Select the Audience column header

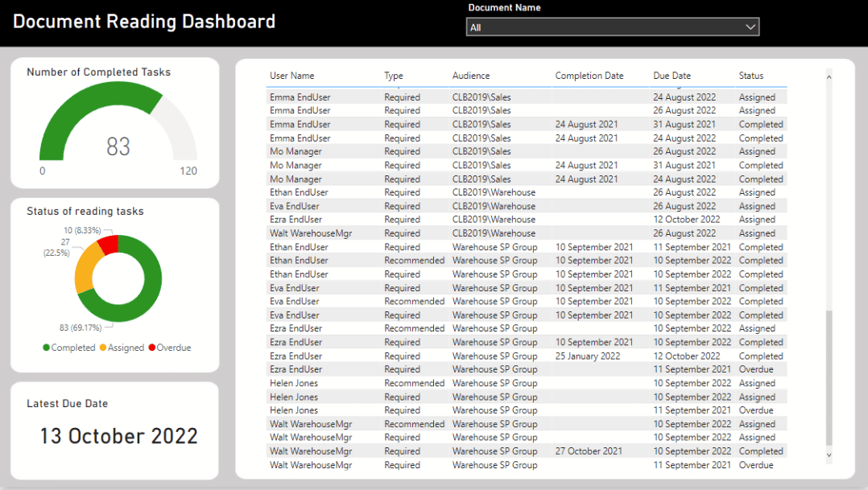pos(470,75)
